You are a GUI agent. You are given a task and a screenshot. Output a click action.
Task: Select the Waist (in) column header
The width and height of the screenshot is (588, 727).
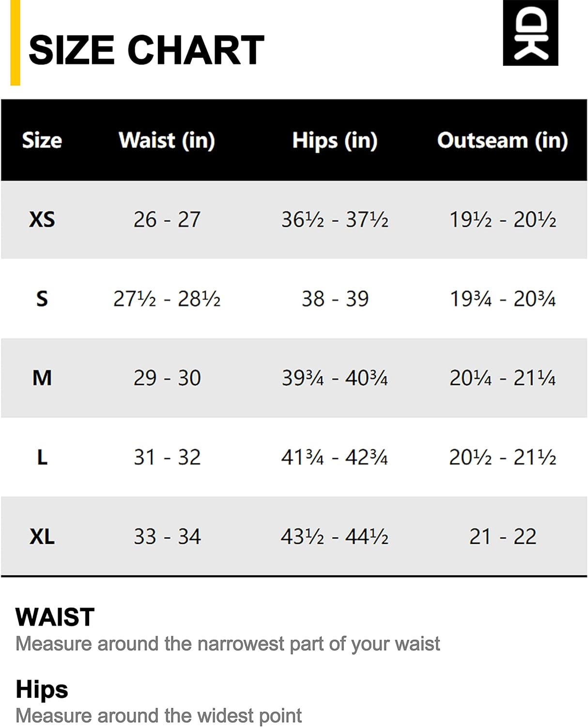[167, 141]
